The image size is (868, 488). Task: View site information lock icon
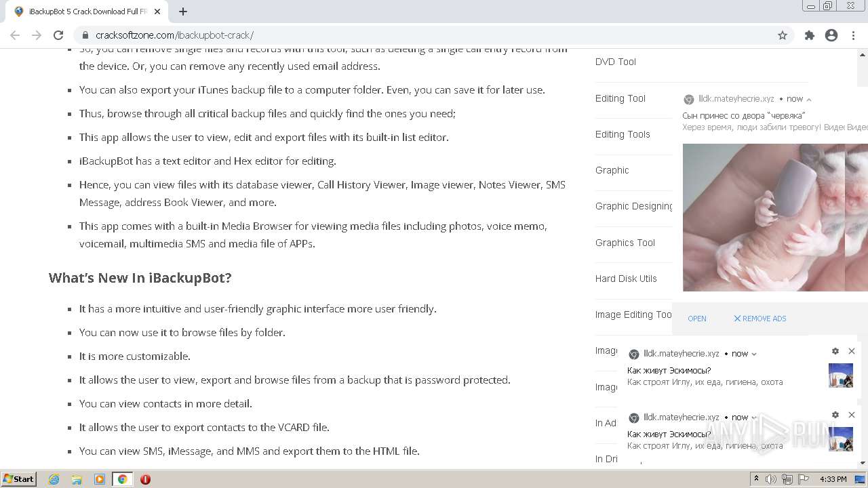[x=85, y=35]
